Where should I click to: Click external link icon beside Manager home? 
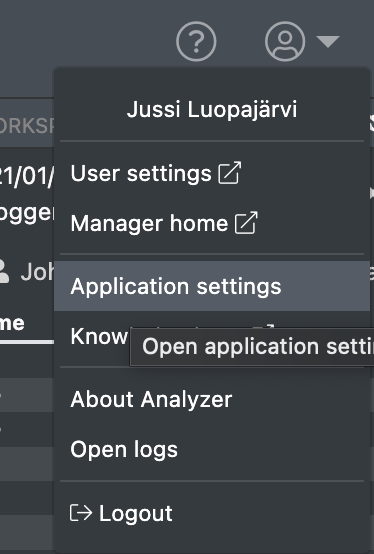pos(246,223)
